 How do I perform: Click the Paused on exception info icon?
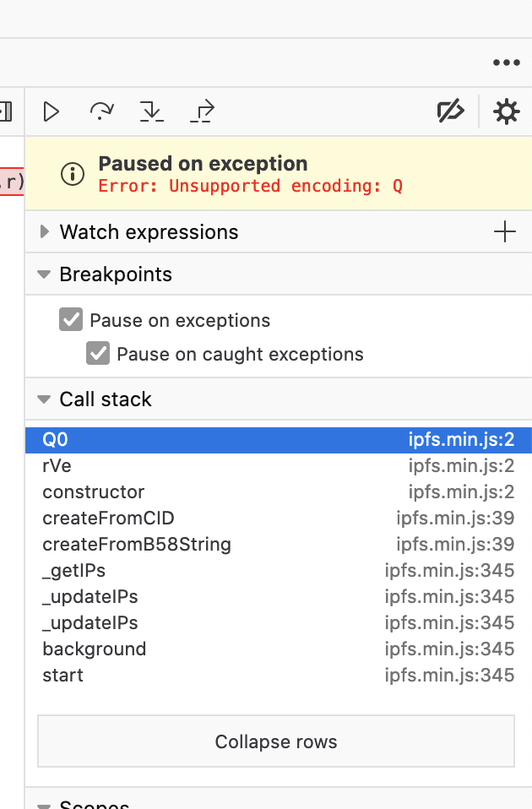tap(73, 174)
